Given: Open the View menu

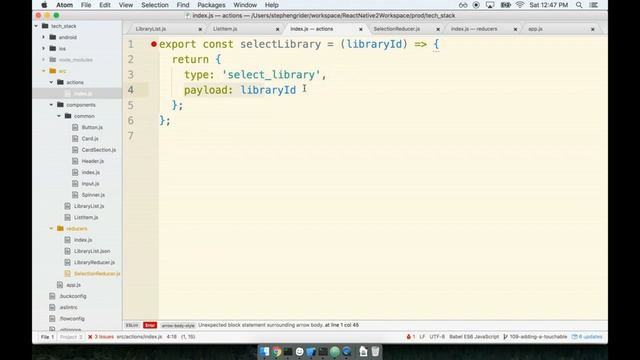Looking at the screenshot, I should (126, 5).
